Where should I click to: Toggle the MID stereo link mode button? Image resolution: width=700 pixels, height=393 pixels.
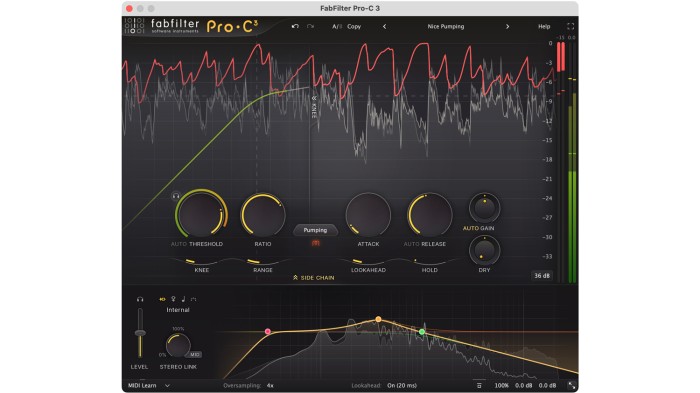[x=195, y=355]
